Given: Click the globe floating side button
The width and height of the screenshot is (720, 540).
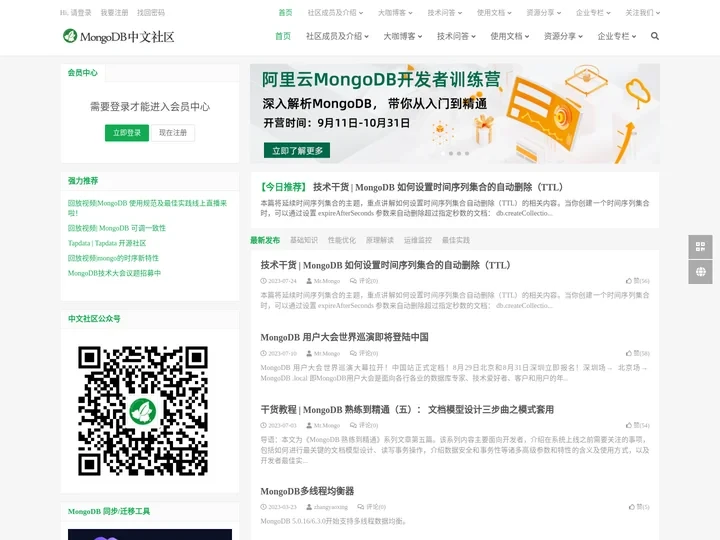Looking at the screenshot, I should [700, 272].
